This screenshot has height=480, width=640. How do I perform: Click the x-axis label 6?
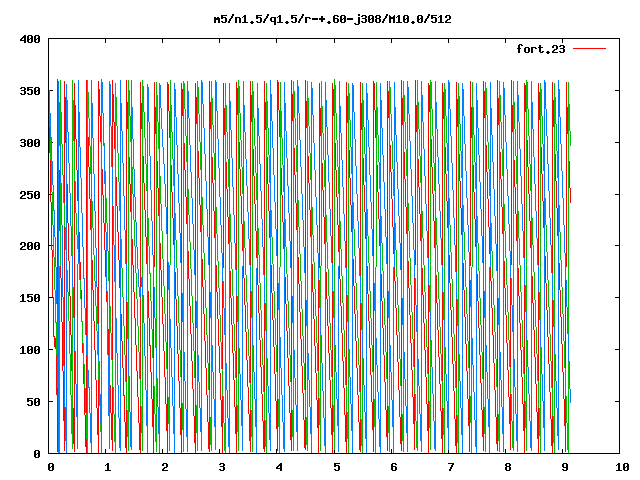pos(393,467)
